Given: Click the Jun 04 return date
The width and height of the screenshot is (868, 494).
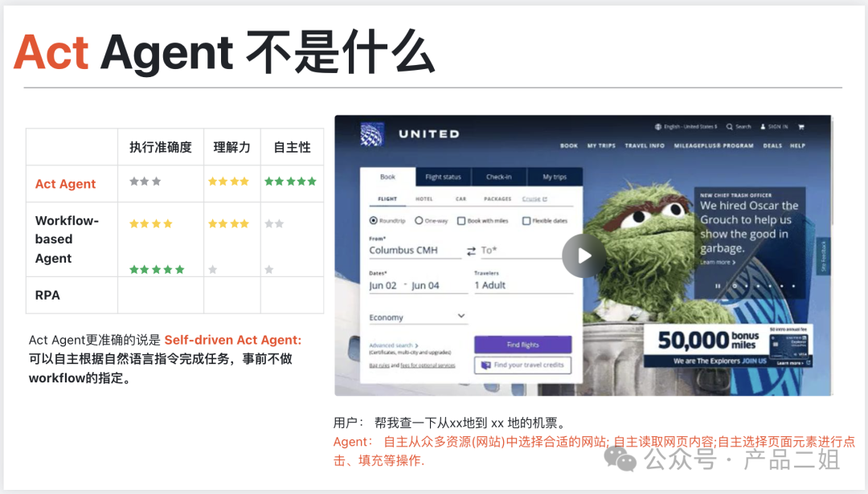Looking at the screenshot, I should 425,285.
